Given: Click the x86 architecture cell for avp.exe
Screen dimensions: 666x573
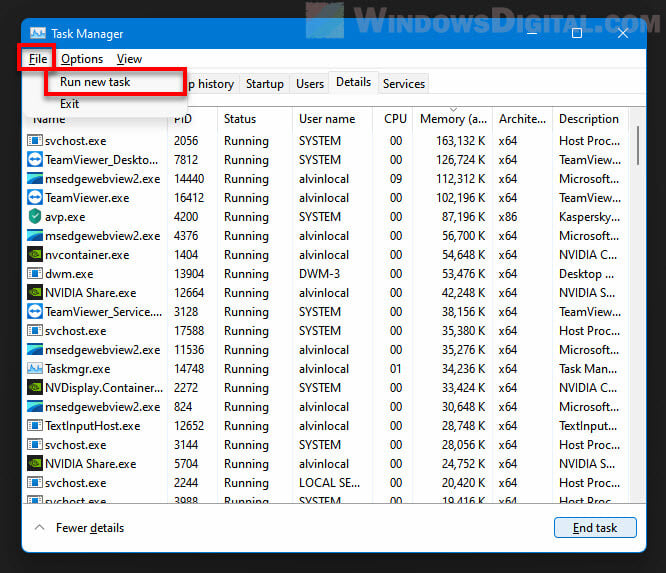Looking at the screenshot, I should pos(508,217).
